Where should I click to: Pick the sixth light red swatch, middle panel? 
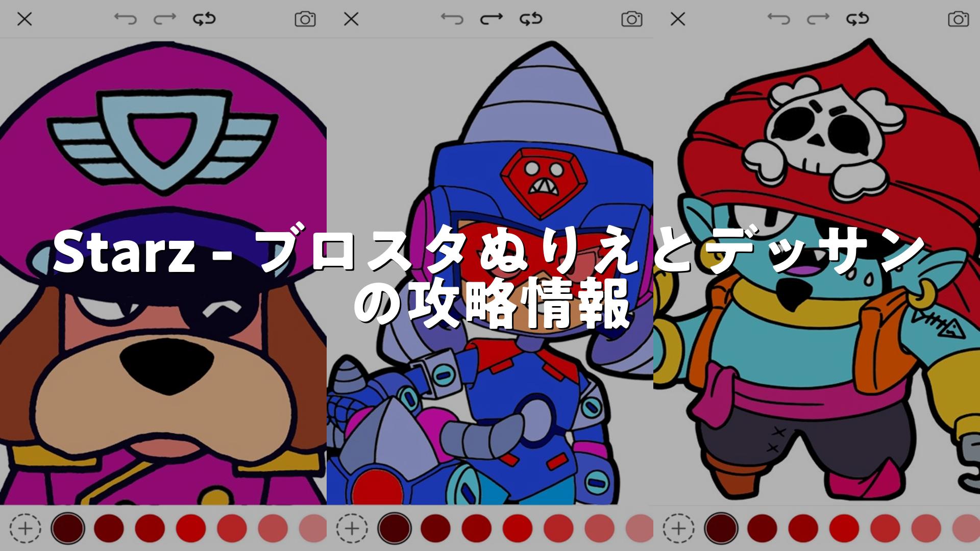click(x=599, y=528)
